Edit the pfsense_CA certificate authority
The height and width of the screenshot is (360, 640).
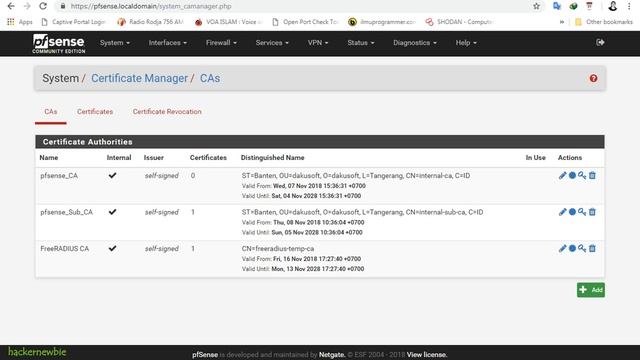562,176
